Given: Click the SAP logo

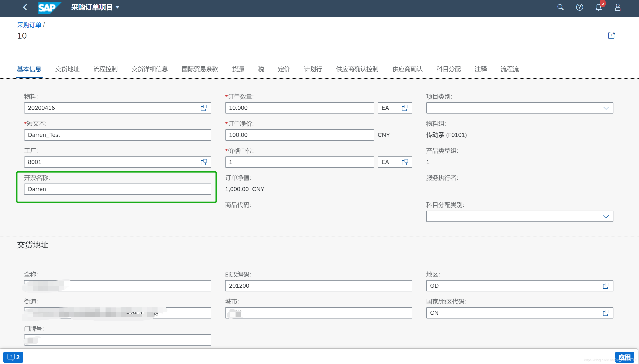Looking at the screenshot, I should point(49,8).
